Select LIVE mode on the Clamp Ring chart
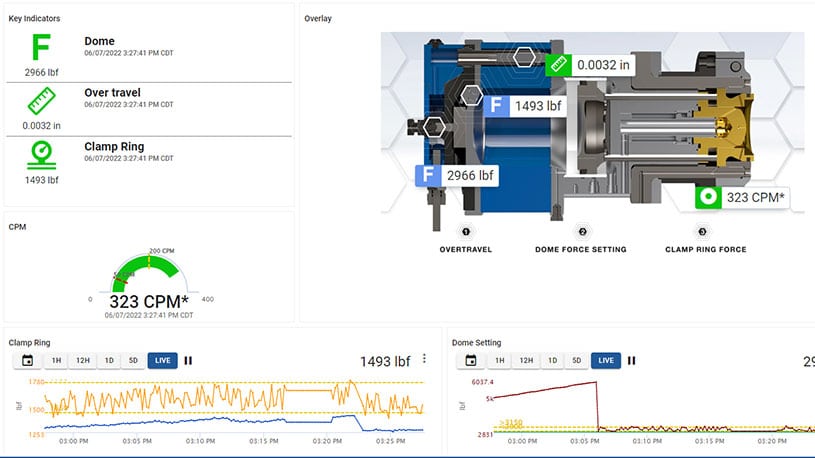 (x=162, y=360)
